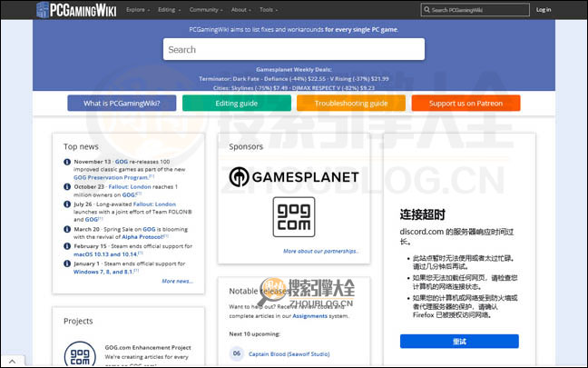Open Alpha Protocol link

[142, 237]
